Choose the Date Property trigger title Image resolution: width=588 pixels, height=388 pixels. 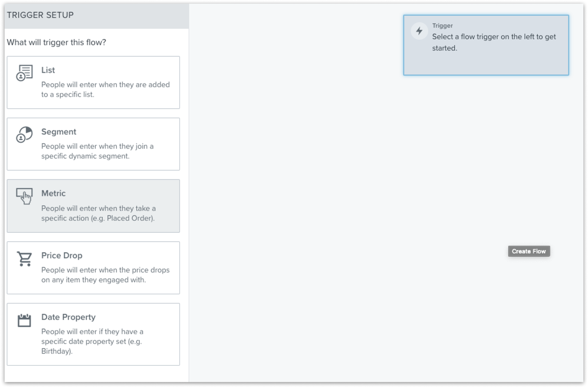point(68,317)
